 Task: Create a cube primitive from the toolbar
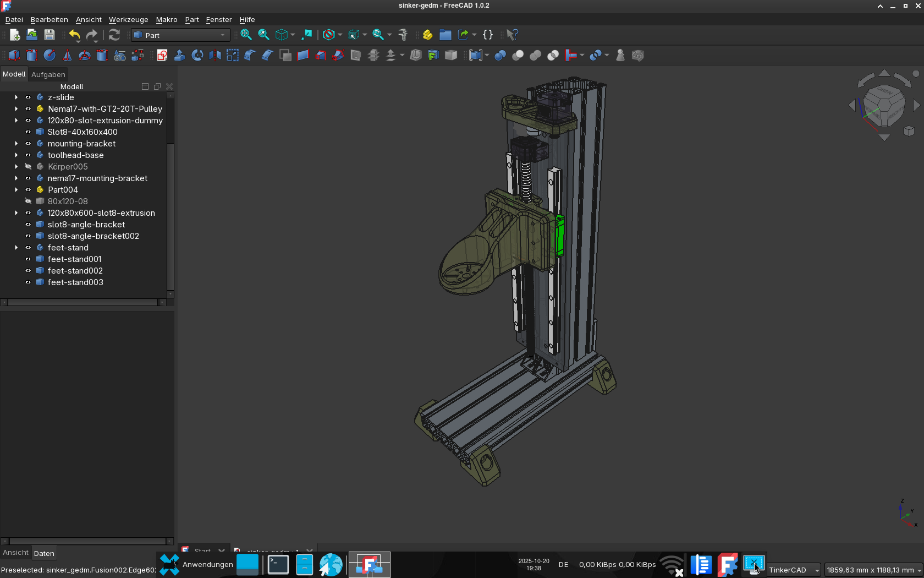tap(14, 55)
